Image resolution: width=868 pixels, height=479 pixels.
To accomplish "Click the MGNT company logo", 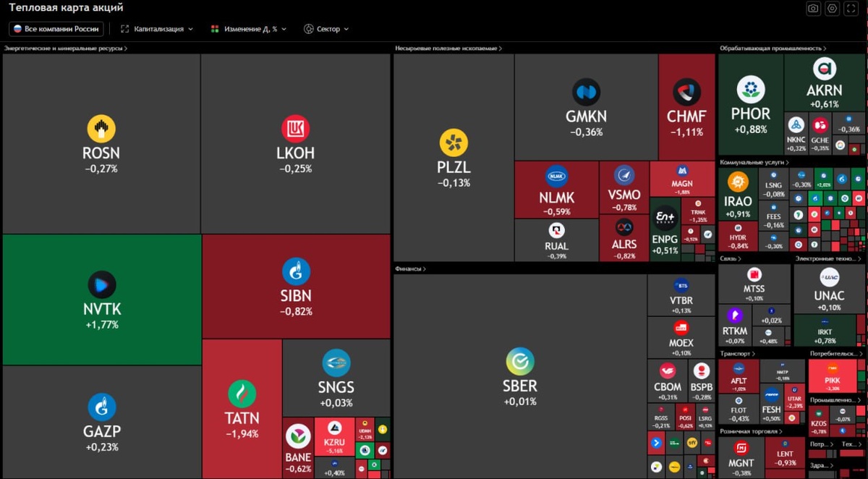I will click(741, 448).
